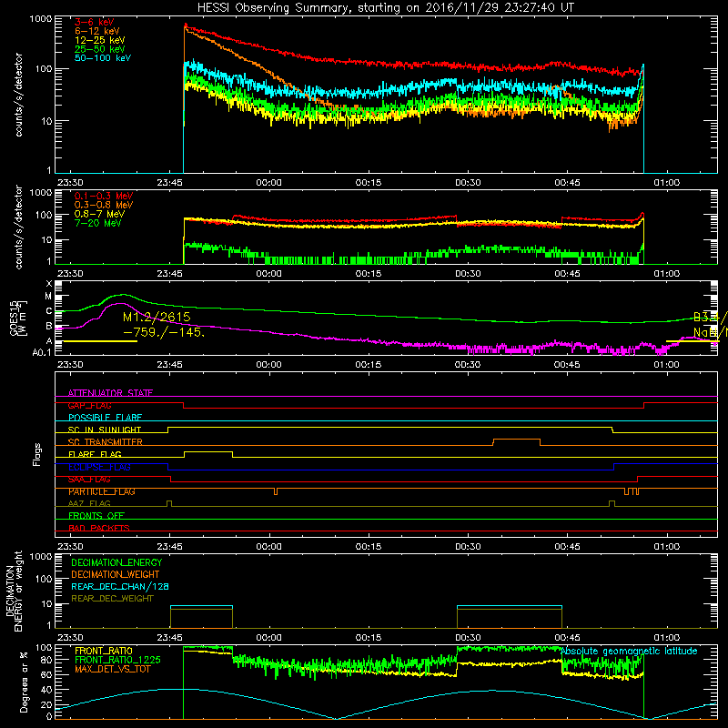Image resolution: width=728 pixels, height=728 pixels.
Task: Click the Absolute geomagnetic latitude label
Action: coord(629,651)
